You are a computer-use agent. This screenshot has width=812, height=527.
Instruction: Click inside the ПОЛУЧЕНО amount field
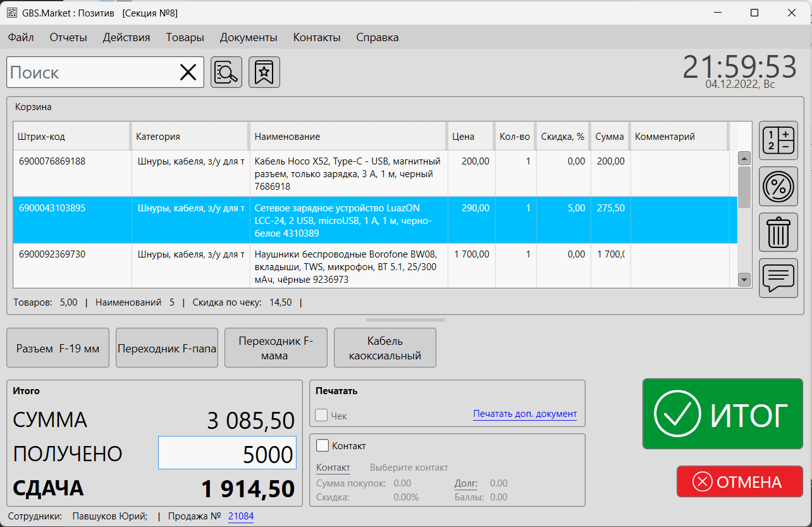pos(226,452)
